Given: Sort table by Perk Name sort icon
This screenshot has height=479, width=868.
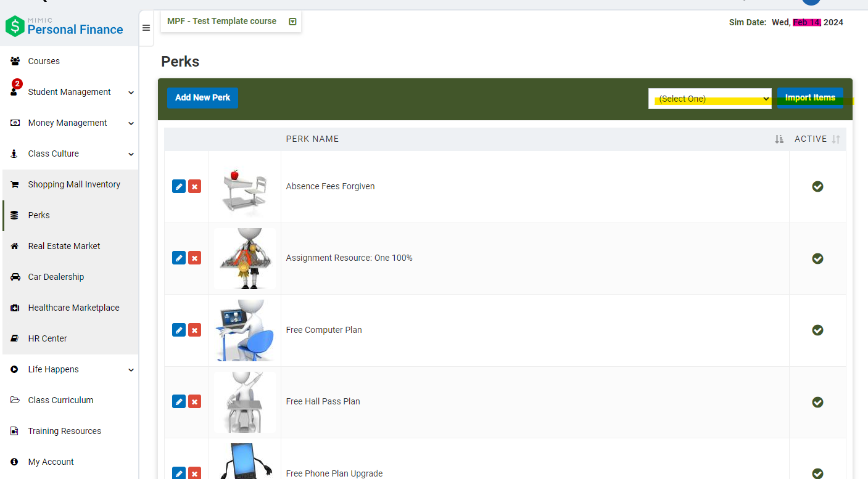Looking at the screenshot, I should point(779,139).
